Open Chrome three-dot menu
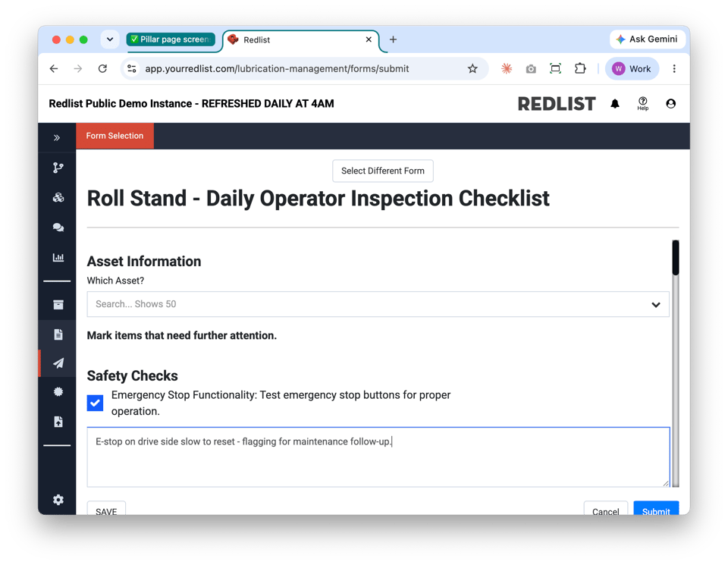 click(x=674, y=69)
